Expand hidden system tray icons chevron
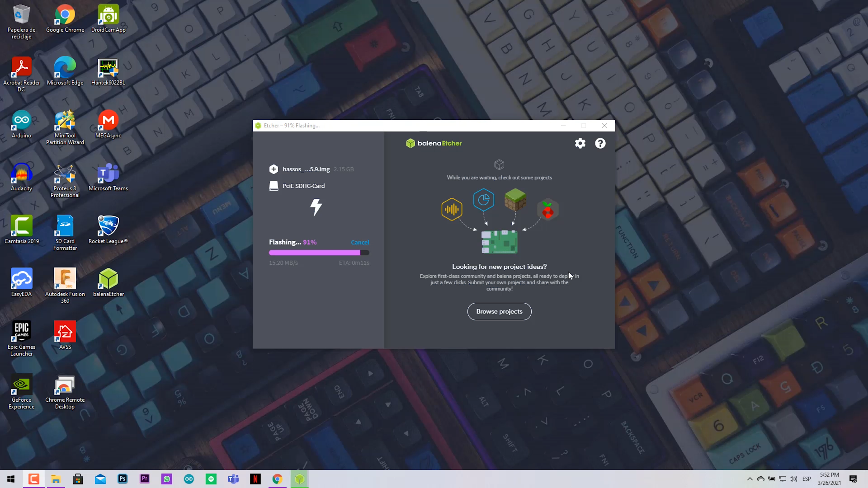 pos(750,479)
